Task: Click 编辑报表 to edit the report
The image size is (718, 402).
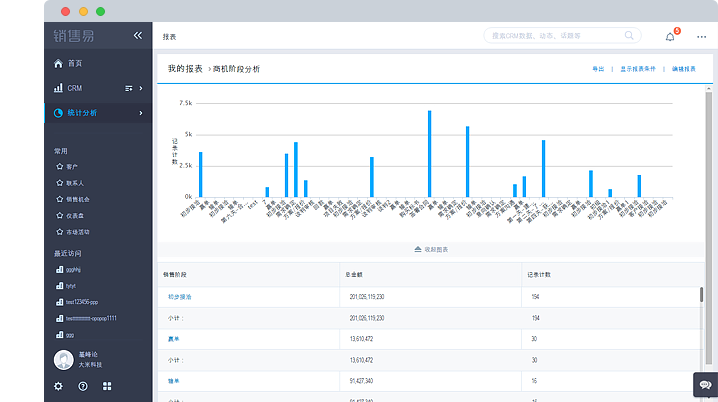Action: click(684, 69)
